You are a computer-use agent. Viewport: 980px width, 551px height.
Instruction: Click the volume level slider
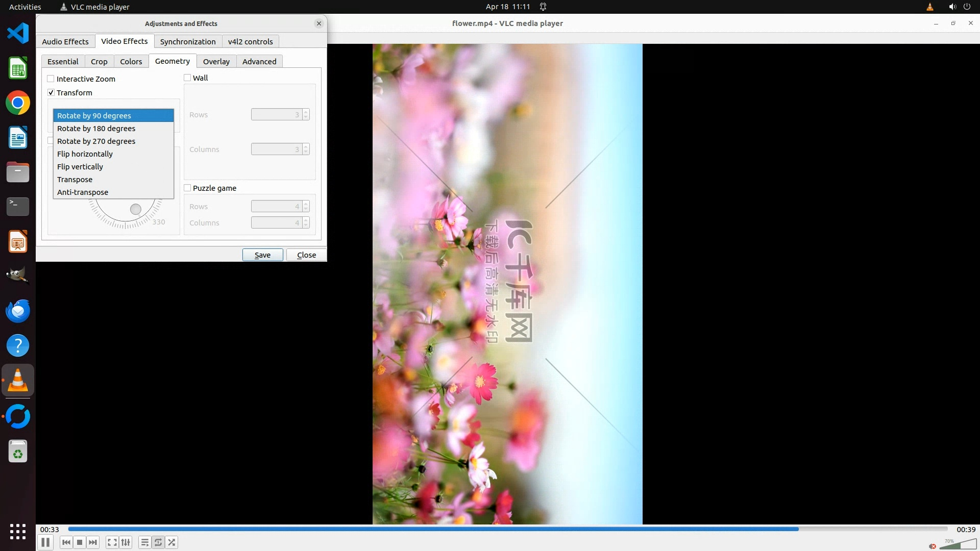[958, 544]
